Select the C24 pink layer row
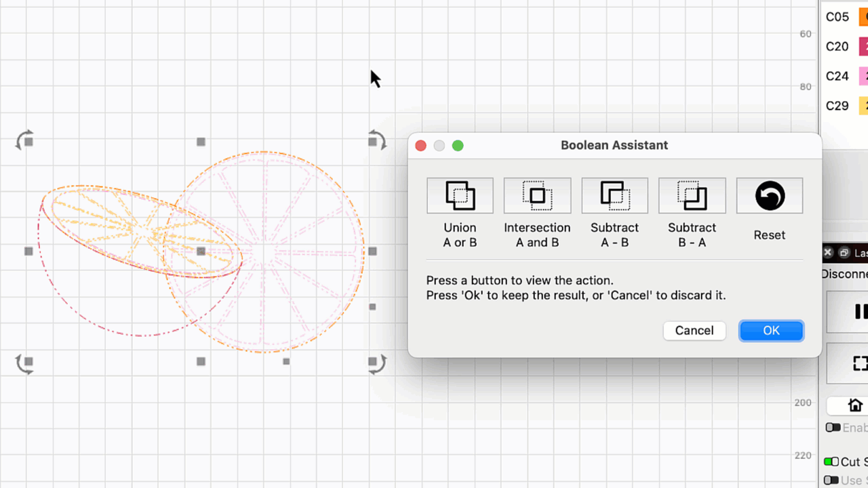The width and height of the screenshot is (868, 488). 837,76
